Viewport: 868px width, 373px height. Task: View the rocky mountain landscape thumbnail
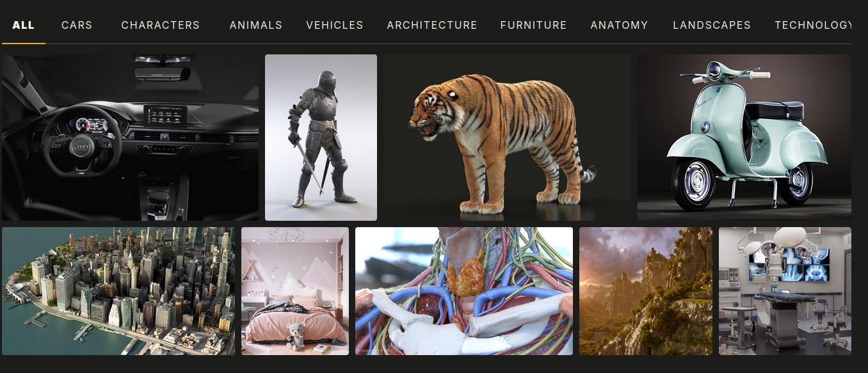point(646,291)
